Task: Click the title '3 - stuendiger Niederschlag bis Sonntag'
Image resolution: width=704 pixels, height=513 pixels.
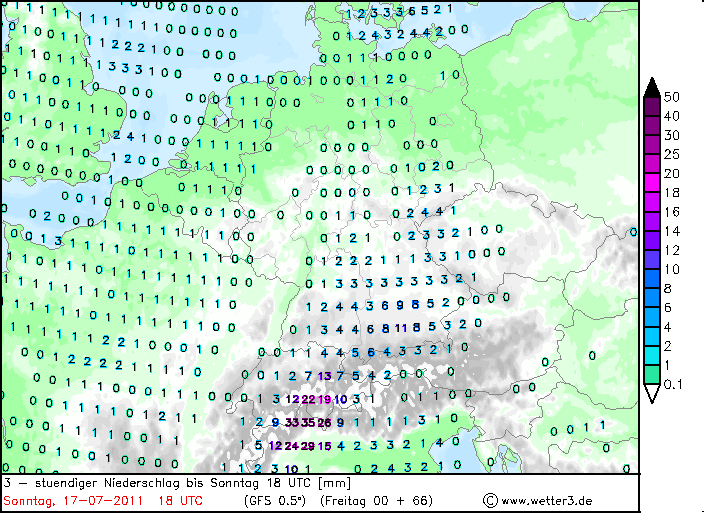Action: pos(132,483)
